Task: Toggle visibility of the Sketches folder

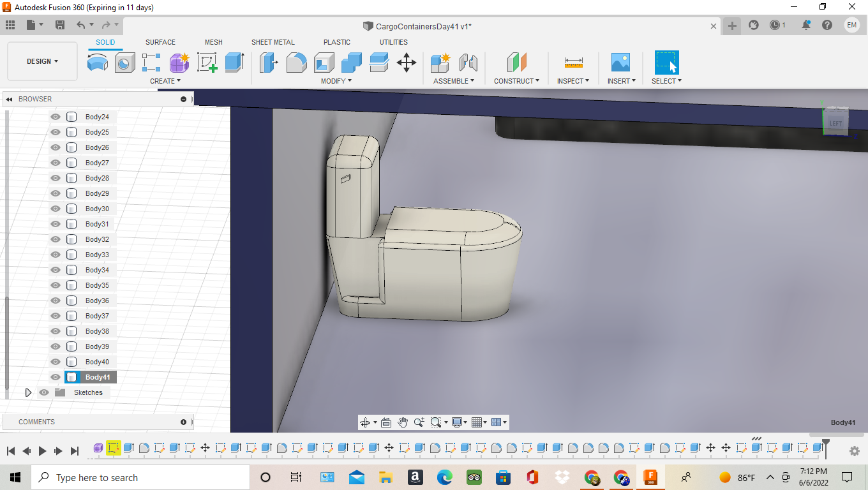Action: click(x=44, y=392)
